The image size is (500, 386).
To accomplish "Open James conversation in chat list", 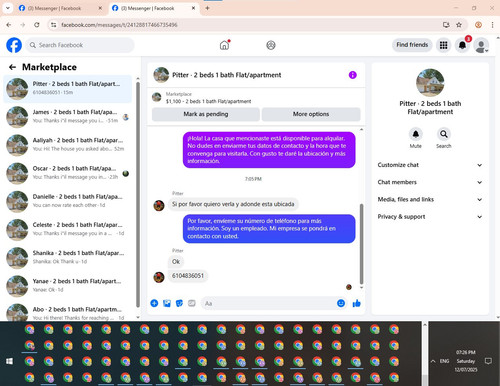I will pyautogui.click(x=68, y=117).
